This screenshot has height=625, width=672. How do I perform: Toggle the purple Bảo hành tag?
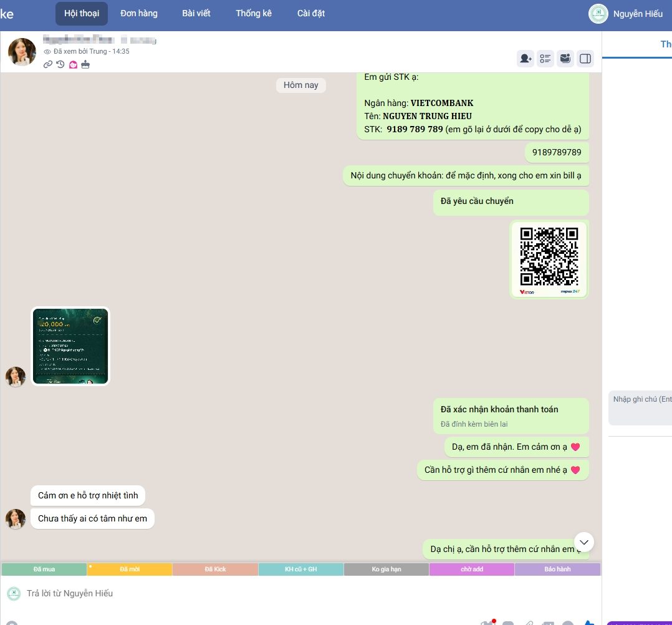[x=557, y=569]
